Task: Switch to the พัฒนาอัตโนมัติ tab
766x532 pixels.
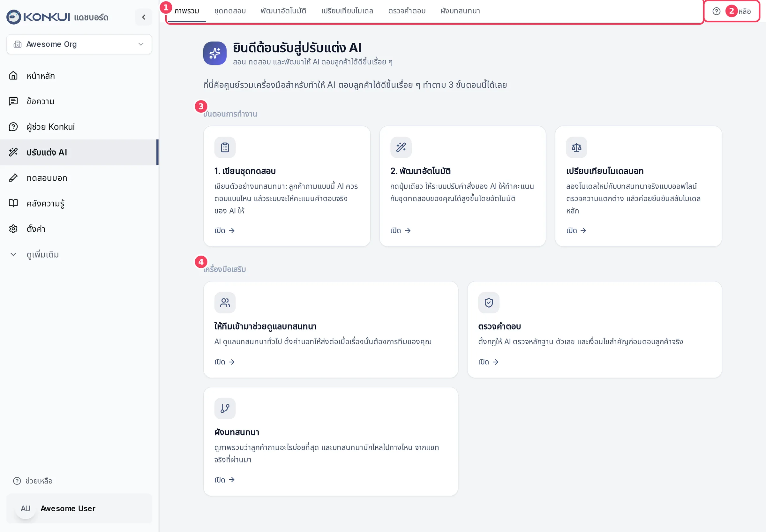Action: point(283,11)
